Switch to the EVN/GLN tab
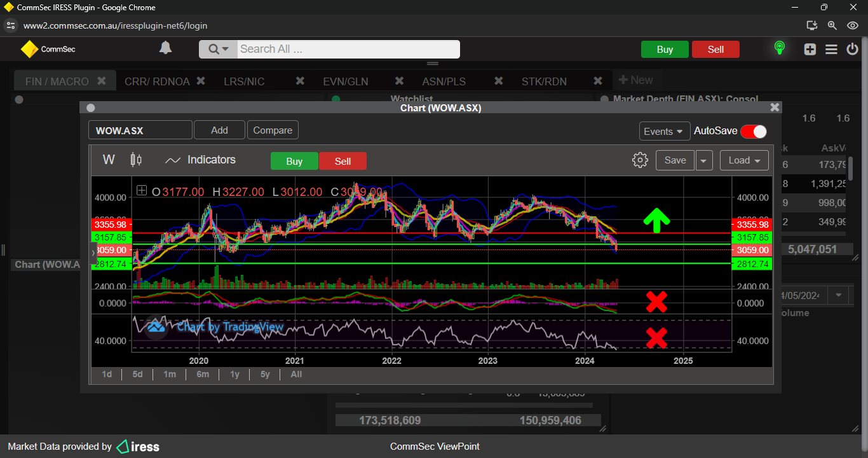 click(x=345, y=81)
